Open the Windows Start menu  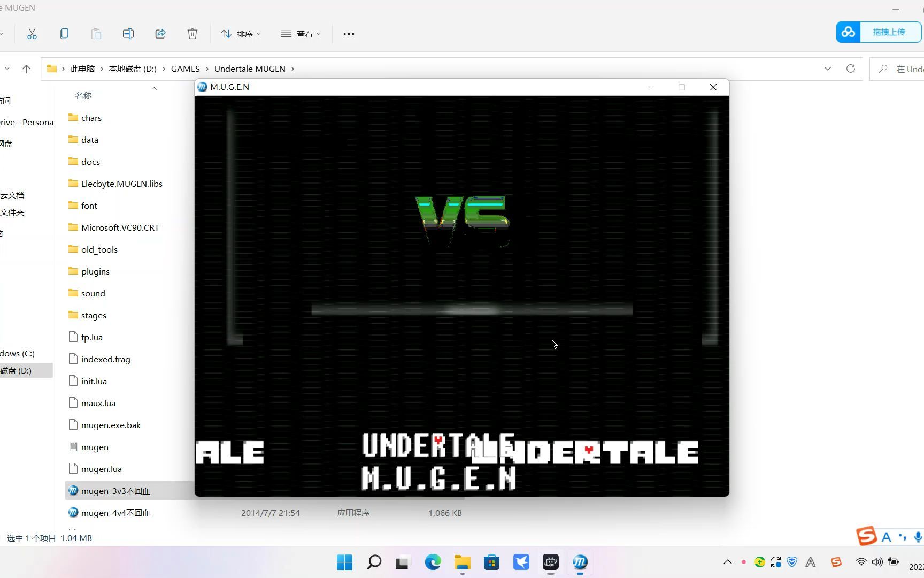click(x=345, y=562)
